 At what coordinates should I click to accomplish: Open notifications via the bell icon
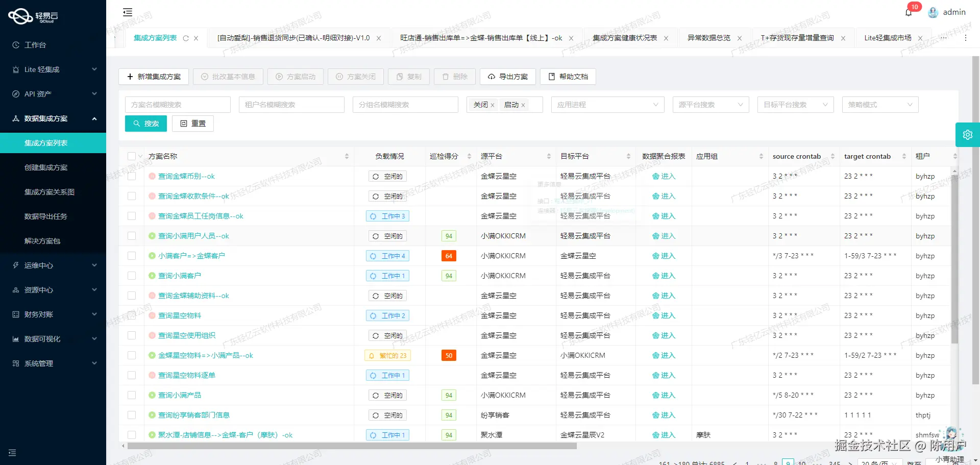pyautogui.click(x=909, y=12)
